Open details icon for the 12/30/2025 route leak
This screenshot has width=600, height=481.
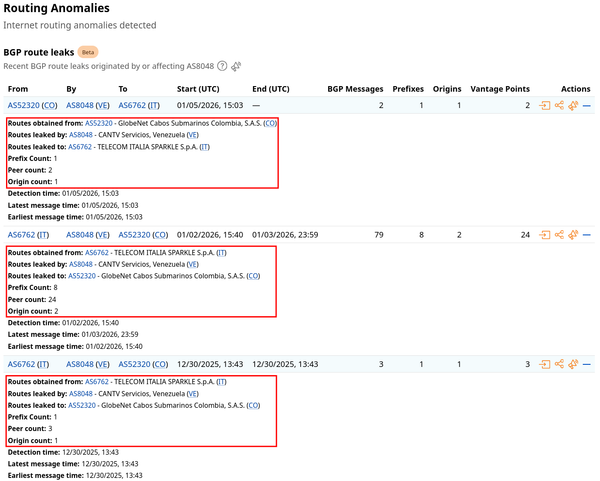(x=545, y=365)
